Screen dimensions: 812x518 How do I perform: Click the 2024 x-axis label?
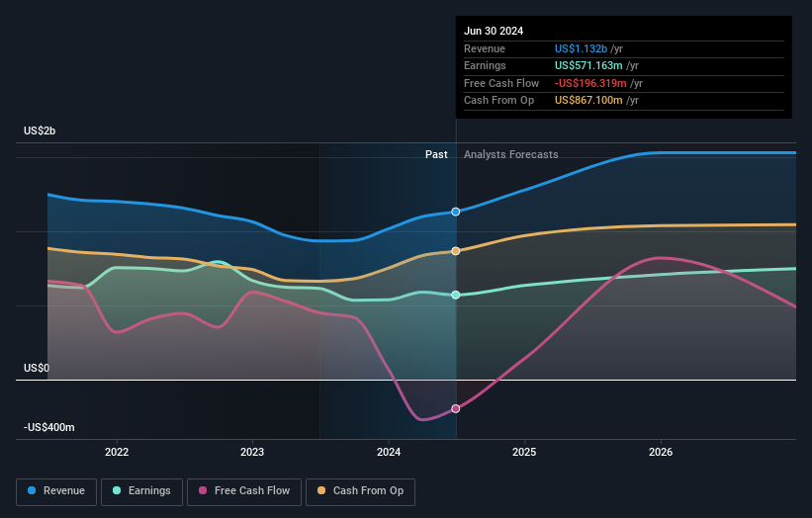coord(389,453)
